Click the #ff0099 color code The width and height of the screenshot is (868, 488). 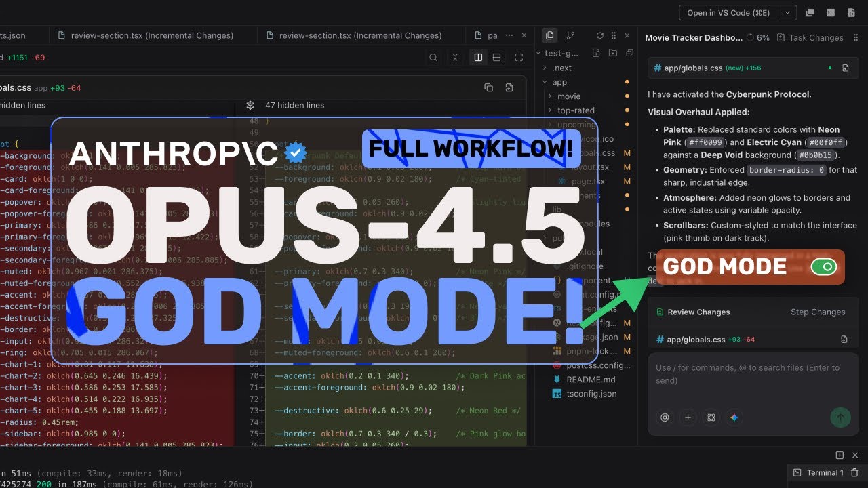click(706, 143)
